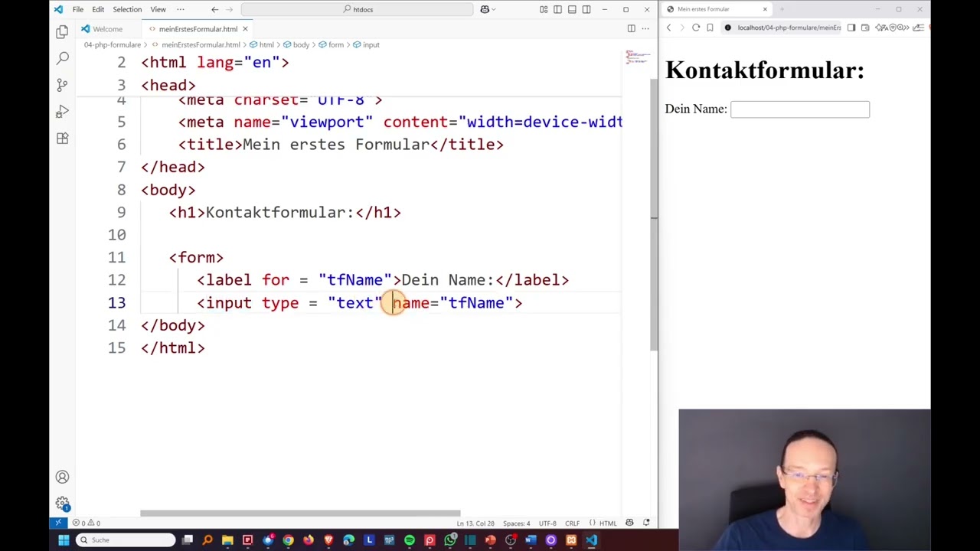Open the File menu
The width and height of the screenshot is (980, 551).
78,9
